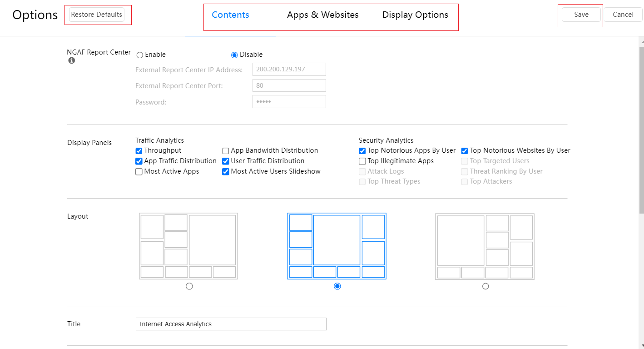
Task: Uncheck the Throughput checkbox
Action: click(x=139, y=151)
